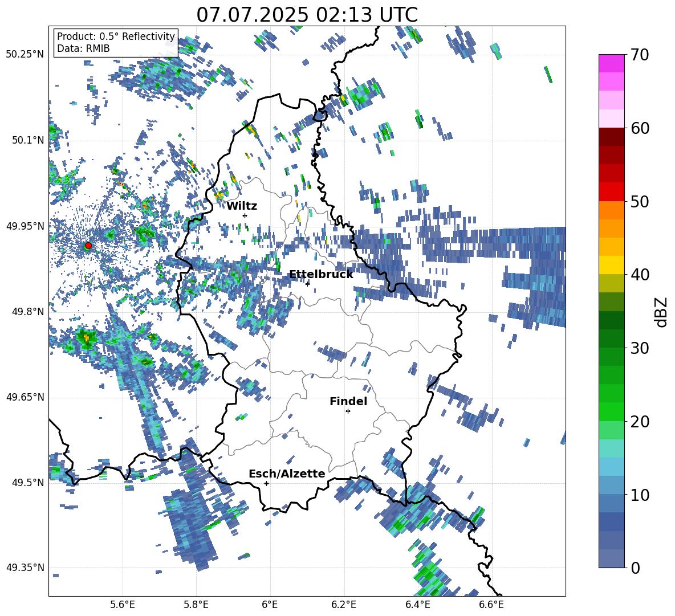Click the 49.65°N latitude label
This screenshot has height=616, width=675.
pos(25,397)
